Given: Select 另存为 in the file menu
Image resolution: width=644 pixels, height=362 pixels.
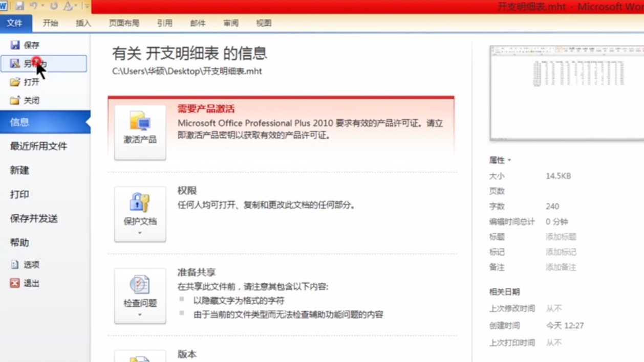Looking at the screenshot, I should click(x=44, y=64).
